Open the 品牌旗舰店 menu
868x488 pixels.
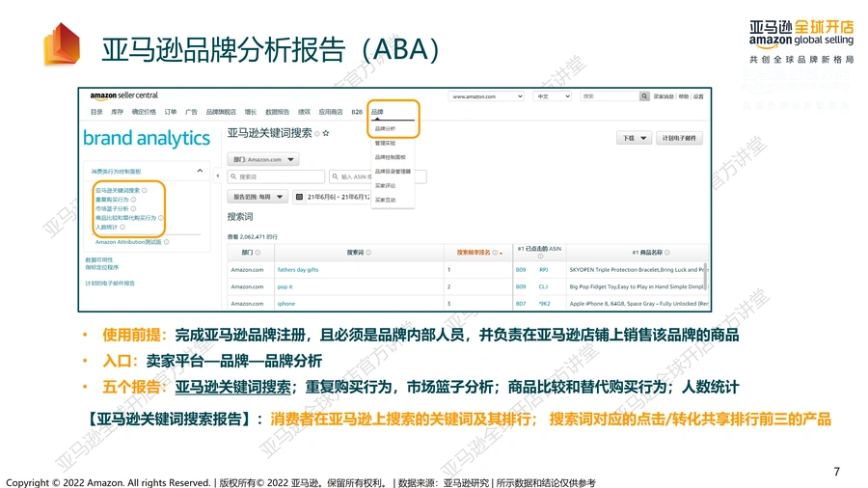click(221, 112)
